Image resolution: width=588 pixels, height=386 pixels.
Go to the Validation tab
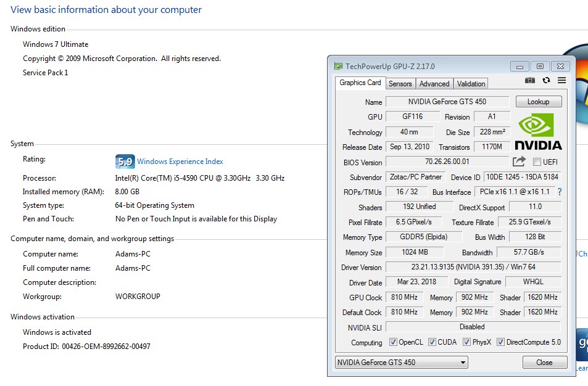pos(471,84)
